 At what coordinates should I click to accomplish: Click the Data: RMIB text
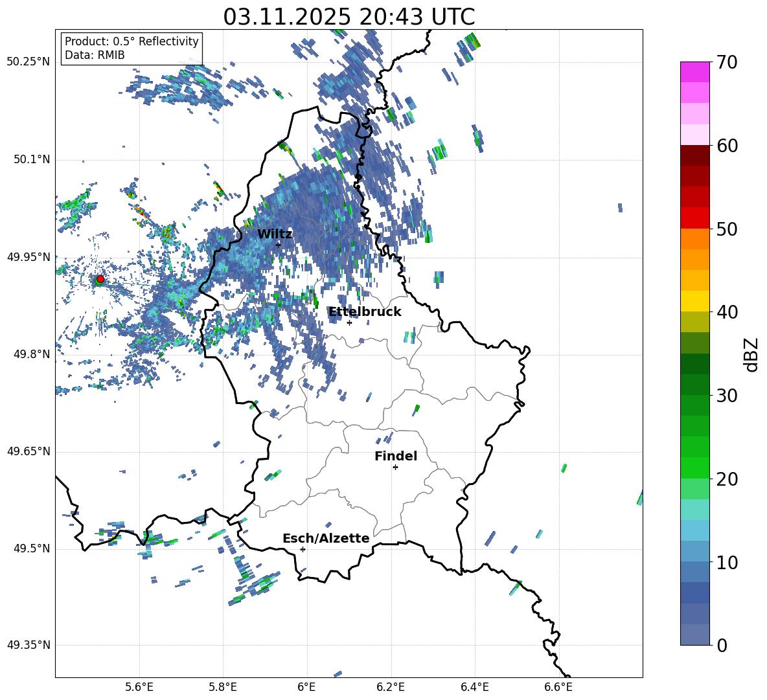[95, 55]
